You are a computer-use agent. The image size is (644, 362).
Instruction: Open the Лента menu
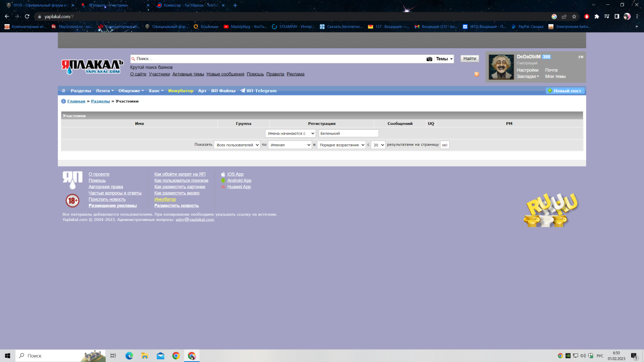point(104,91)
